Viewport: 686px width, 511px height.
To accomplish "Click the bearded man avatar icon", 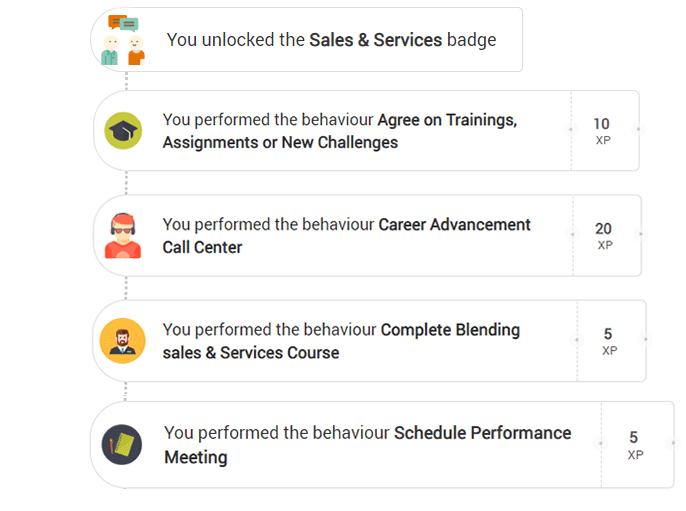I will 123,341.
